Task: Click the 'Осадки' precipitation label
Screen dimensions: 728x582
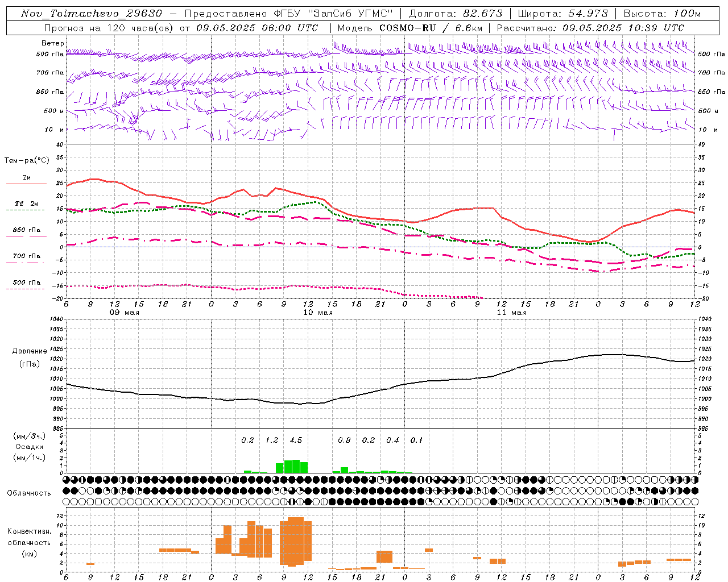Action: [x=30, y=447]
